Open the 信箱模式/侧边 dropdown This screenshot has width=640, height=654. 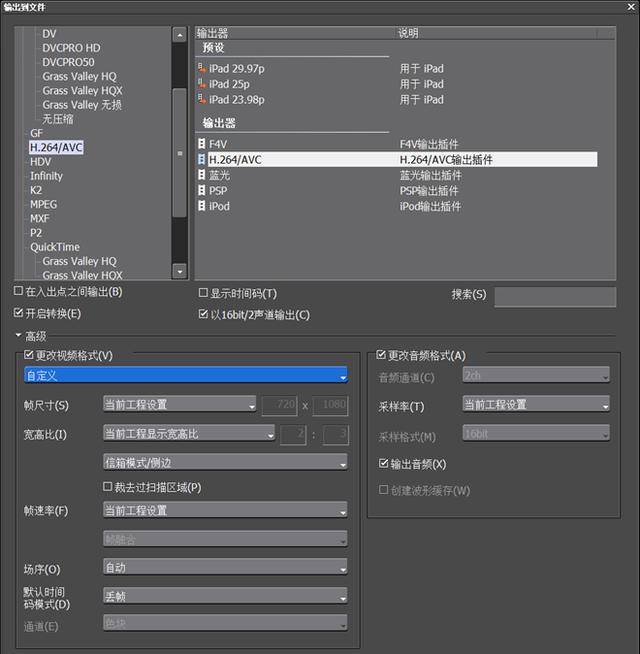click(x=225, y=463)
